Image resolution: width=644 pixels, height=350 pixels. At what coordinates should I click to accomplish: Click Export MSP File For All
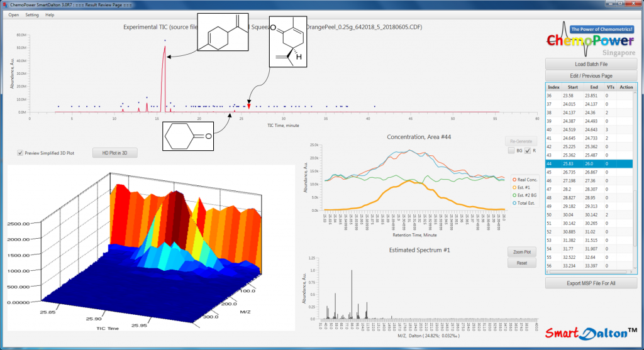tap(591, 283)
